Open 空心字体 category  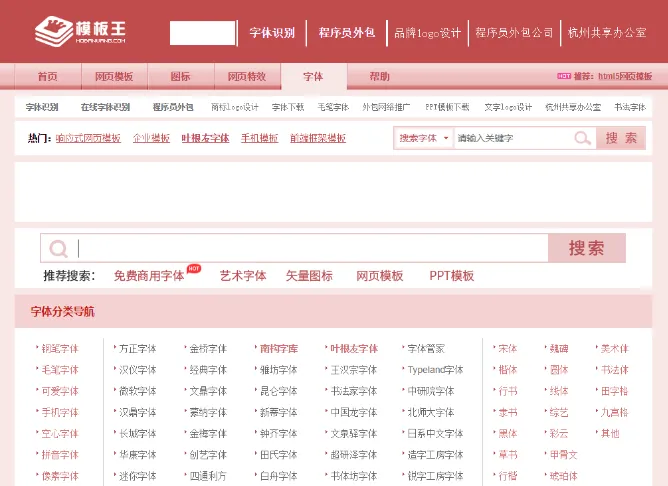pyautogui.click(x=60, y=434)
